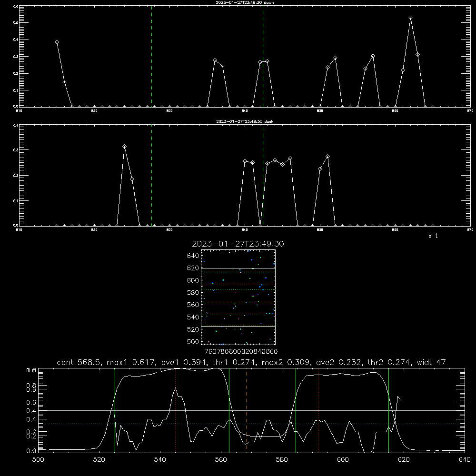Click the 'ave1 0.394' value
This screenshot has width=476, height=476.
tap(185, 362)
